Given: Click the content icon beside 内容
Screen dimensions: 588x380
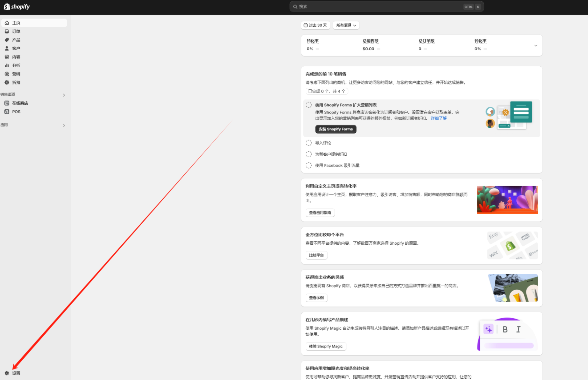Looking at the screenshot, I should click(7, 57).
